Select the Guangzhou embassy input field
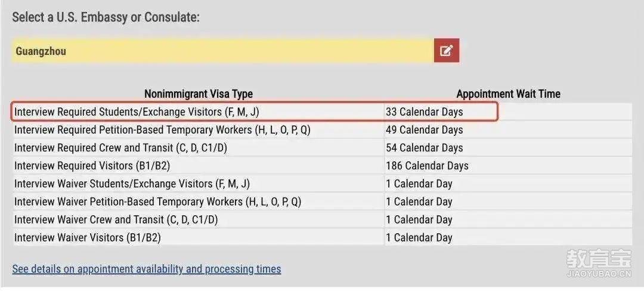644x291 pixels. click(222, 51)
